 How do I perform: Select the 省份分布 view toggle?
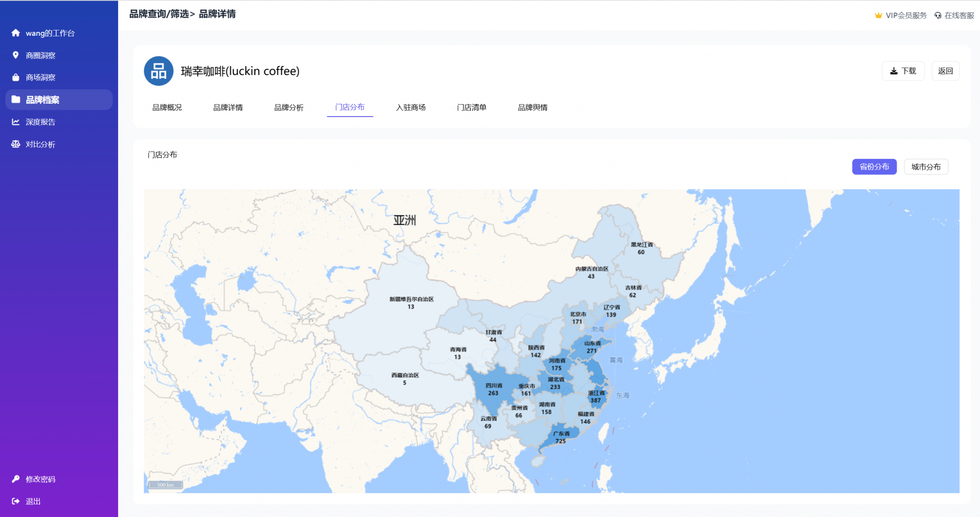point(874,167)
